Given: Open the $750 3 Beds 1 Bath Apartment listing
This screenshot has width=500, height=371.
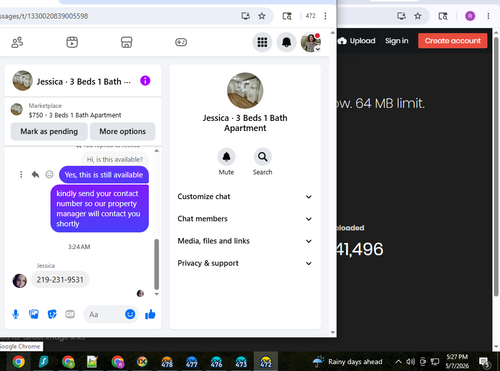Looking at the screenshot, I should [x=75, y=115].
